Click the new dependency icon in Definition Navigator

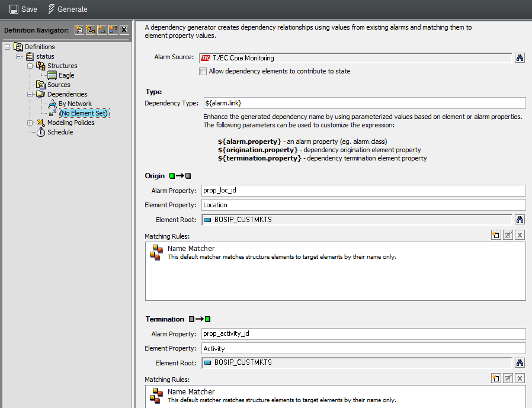tap(113, 30)
